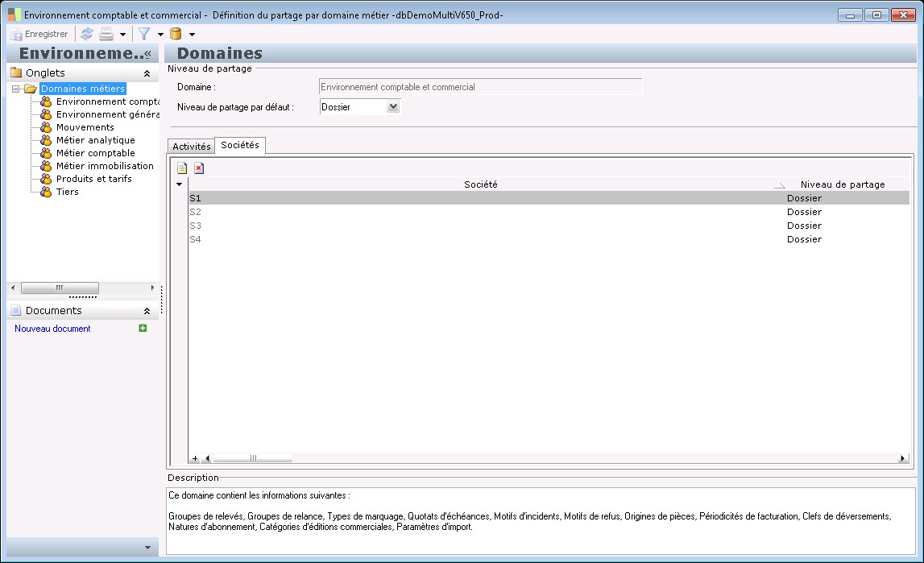Click the Métier comptable people icon

click(46, 153)
